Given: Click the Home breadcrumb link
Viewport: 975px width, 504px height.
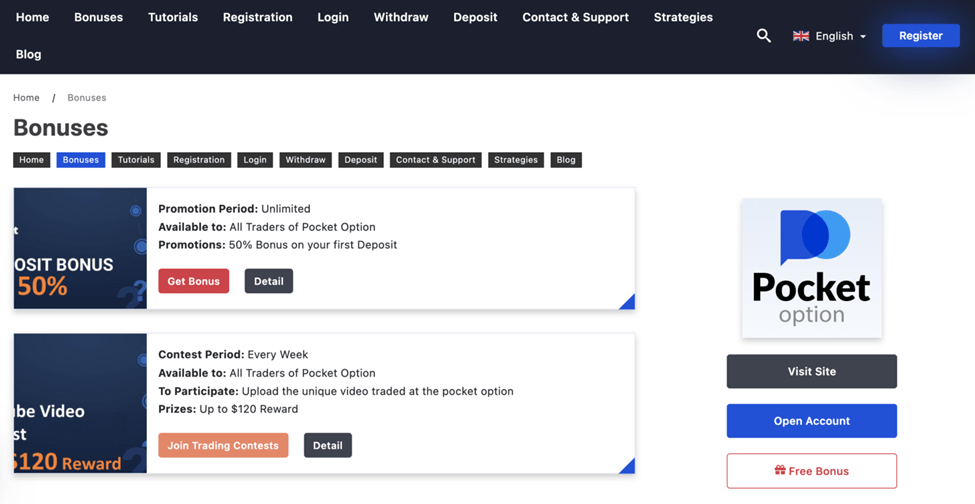Looking at the screenshot, I should [26, 98].
